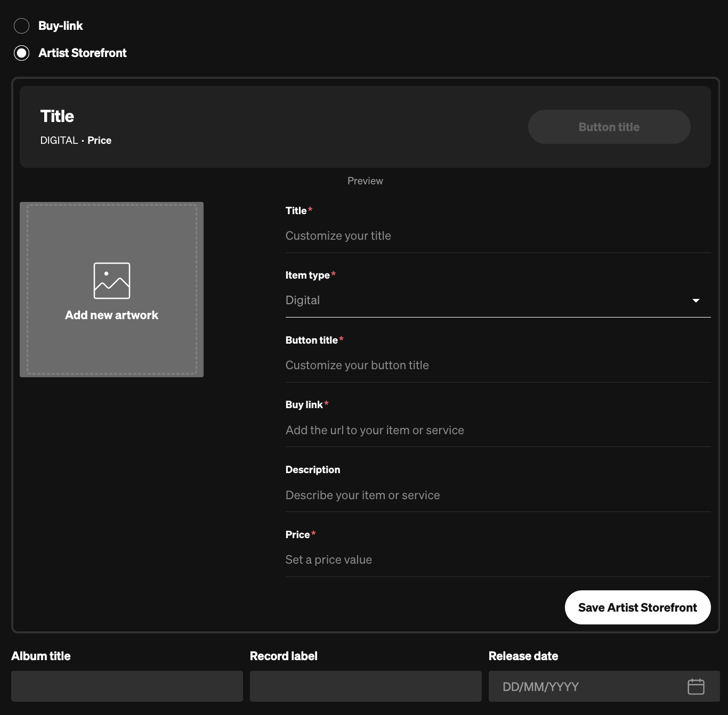Click the Describe your item or service field
The width and height of the screenshot is (728, 715).
[x=498, y=495]
